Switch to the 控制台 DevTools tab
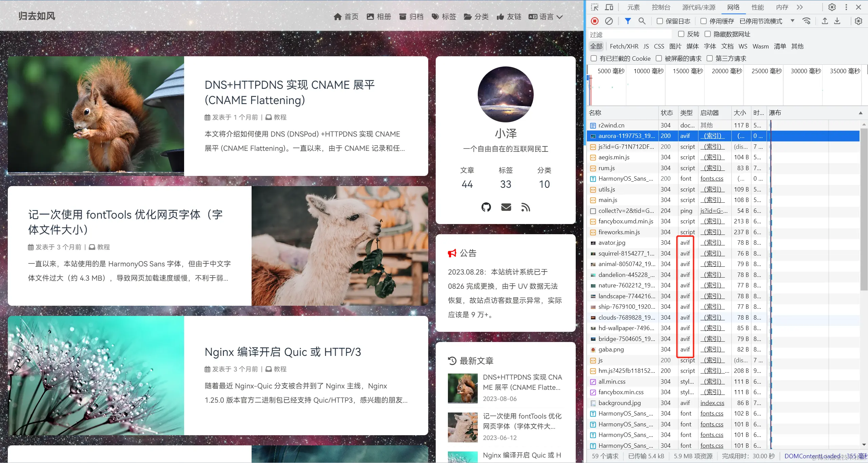 click(660, 7)
